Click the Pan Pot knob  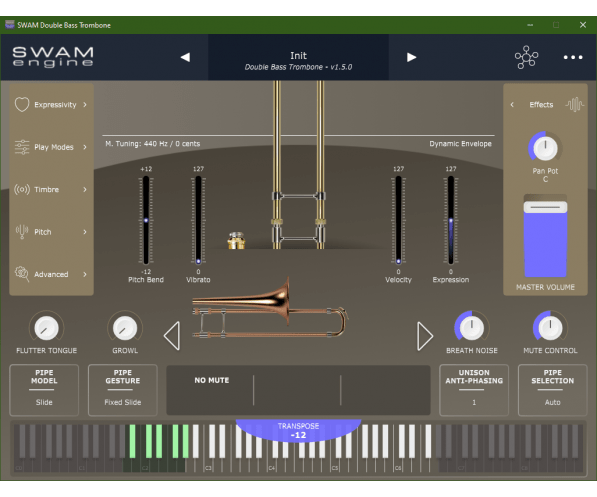(x=545, y=148)
